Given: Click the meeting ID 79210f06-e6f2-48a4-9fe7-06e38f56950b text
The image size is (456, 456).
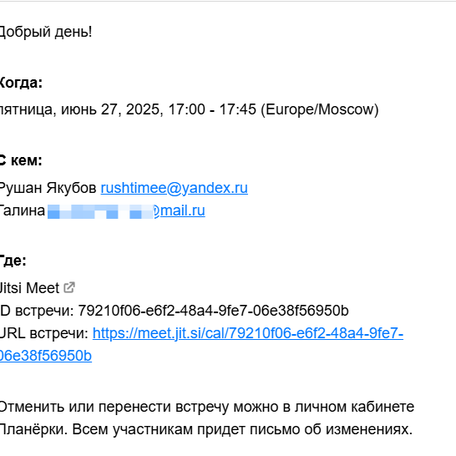Looking at the screenshot, I should pyautogui.click(x=213, y=311).
